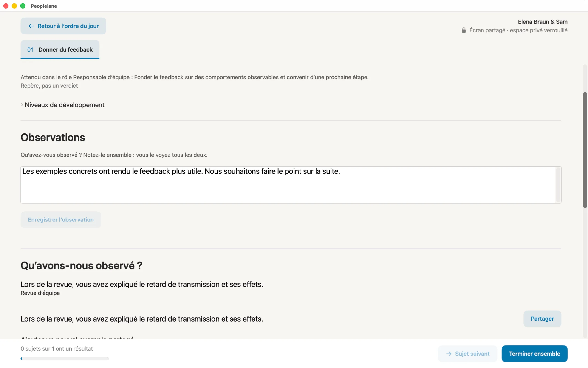Click the 'Attendu dans le rôle Responsable d'équipe' sentence

[194, 77]
